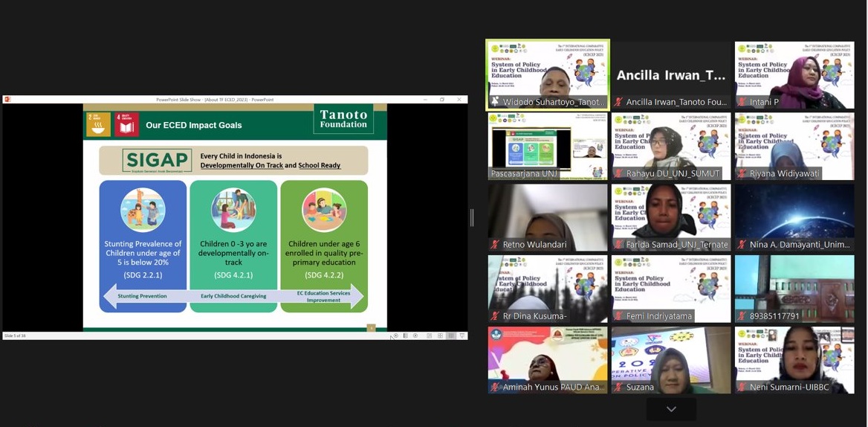Screen dimensions: 868x427
Task: Click the divider handle beside shared screen
Action: pos(472,217)
